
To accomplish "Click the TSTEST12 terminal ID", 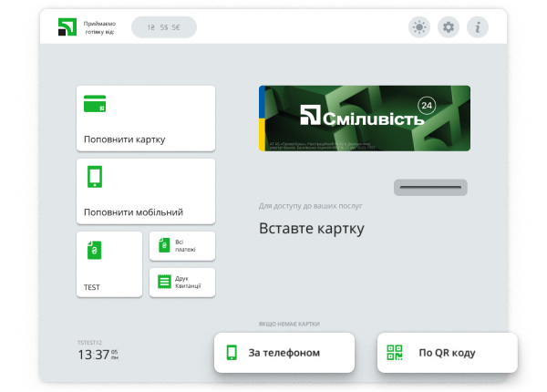I will tap(89, 342).
